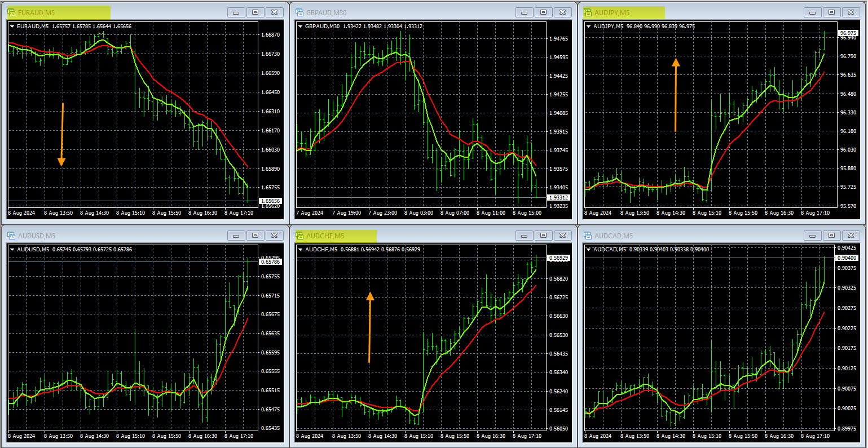Screen dimensions: 868x448
Task: Click the 0.65786 current price marker on AUDUSD
Action: pos(271,261)
